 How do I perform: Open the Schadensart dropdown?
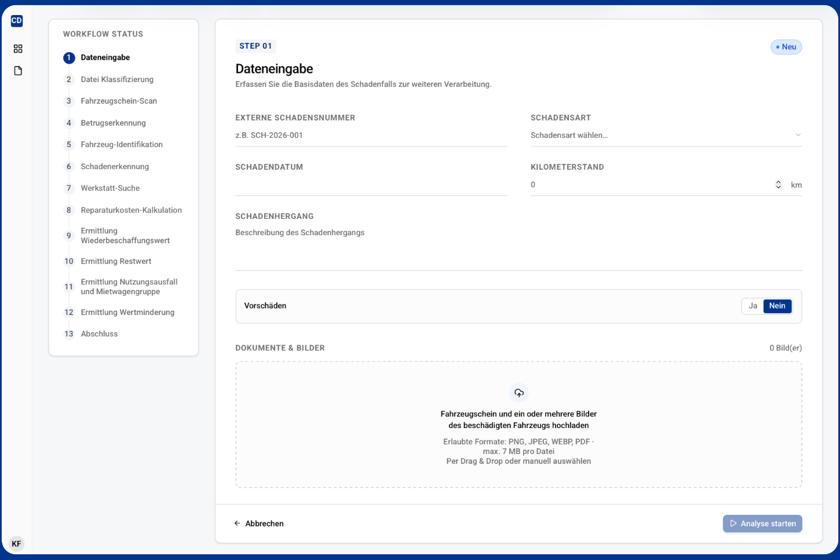(x=666, y=136)
